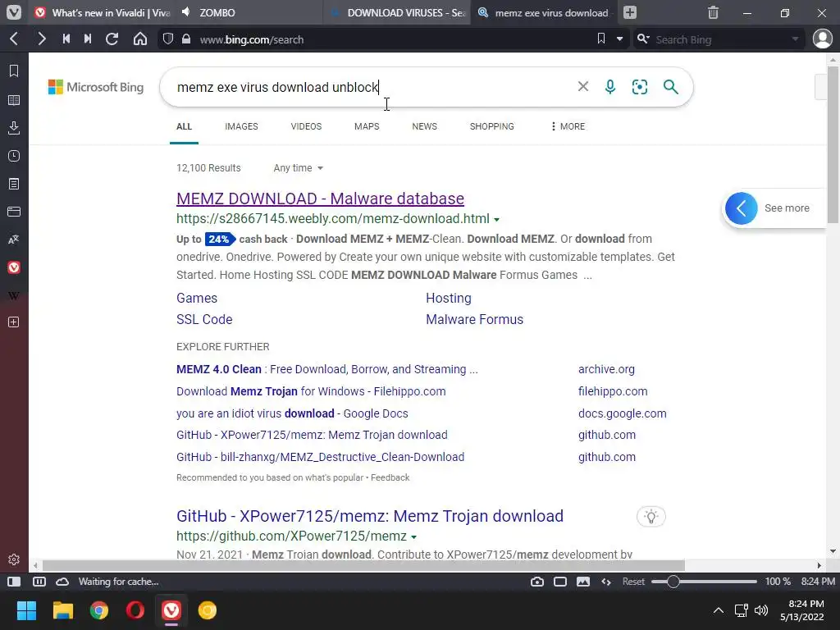Open Downloads panel in sidebar
Viewport: 840px width, 630px height.
(x=14, y=127)
